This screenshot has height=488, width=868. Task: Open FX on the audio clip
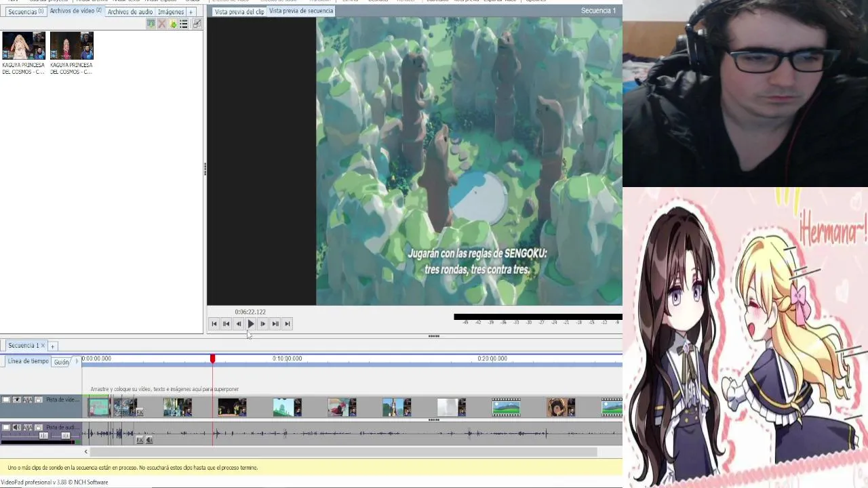pos(140,440)
